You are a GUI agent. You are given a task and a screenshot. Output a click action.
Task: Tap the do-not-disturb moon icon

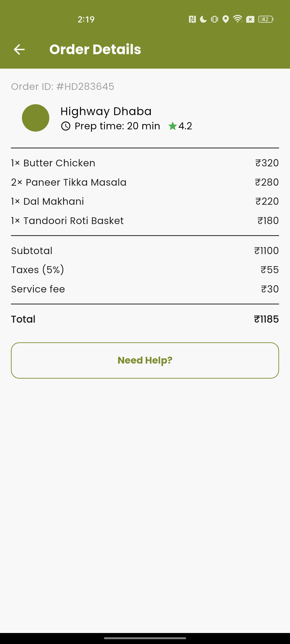click(203, 19)
